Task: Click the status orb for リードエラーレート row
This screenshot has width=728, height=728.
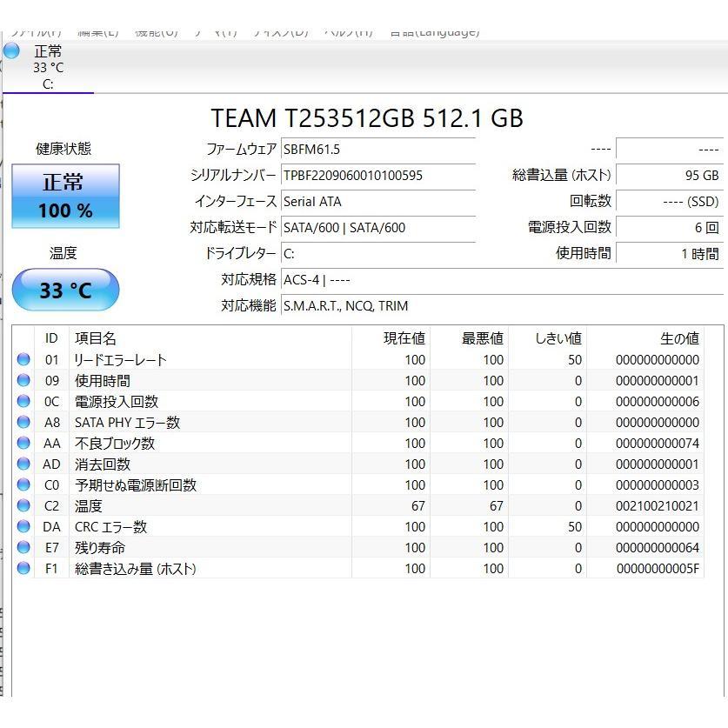Action: click(23, 359)
